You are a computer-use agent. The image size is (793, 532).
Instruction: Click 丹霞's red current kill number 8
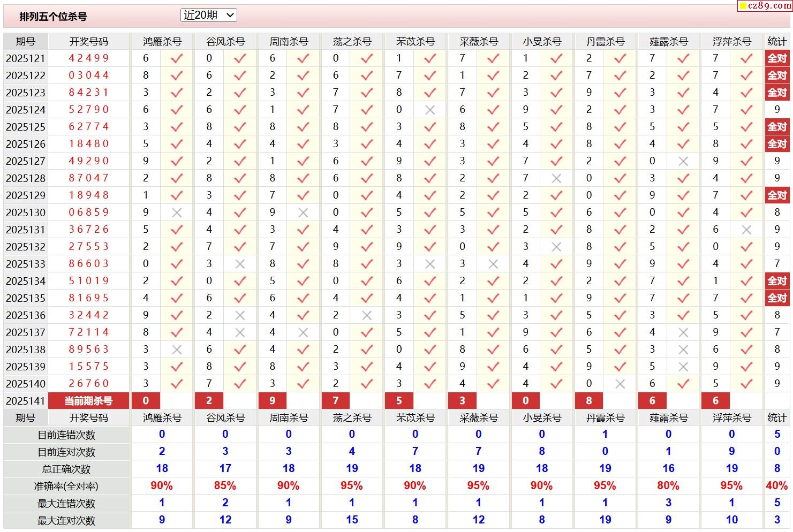pyautogui.click(x=589, y=401)
